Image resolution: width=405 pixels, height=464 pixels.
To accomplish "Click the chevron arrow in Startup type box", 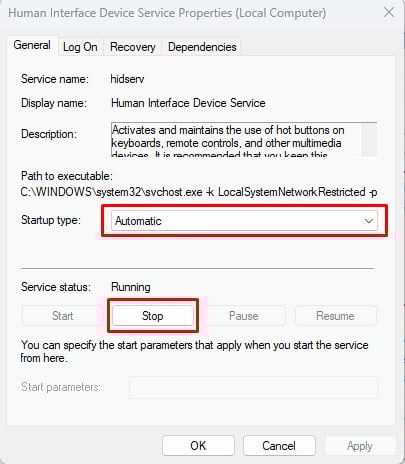I will (x=369, y=221).
